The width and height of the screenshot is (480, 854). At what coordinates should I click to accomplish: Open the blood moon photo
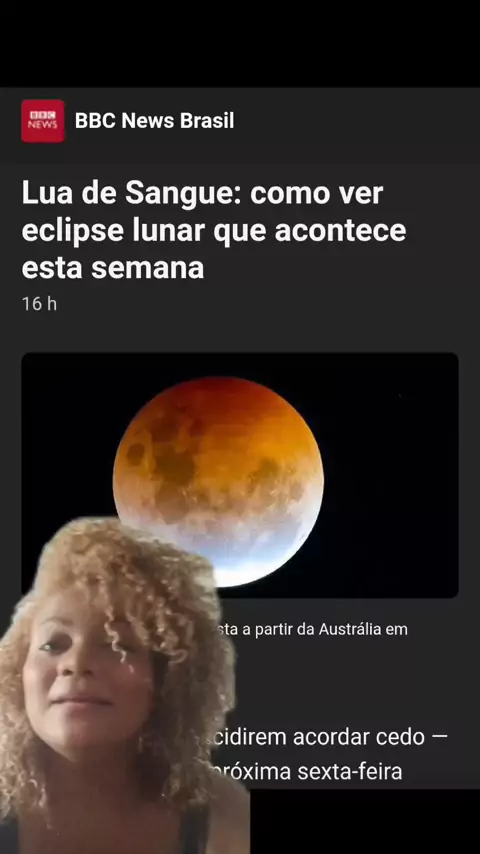[x=240, y=475]
